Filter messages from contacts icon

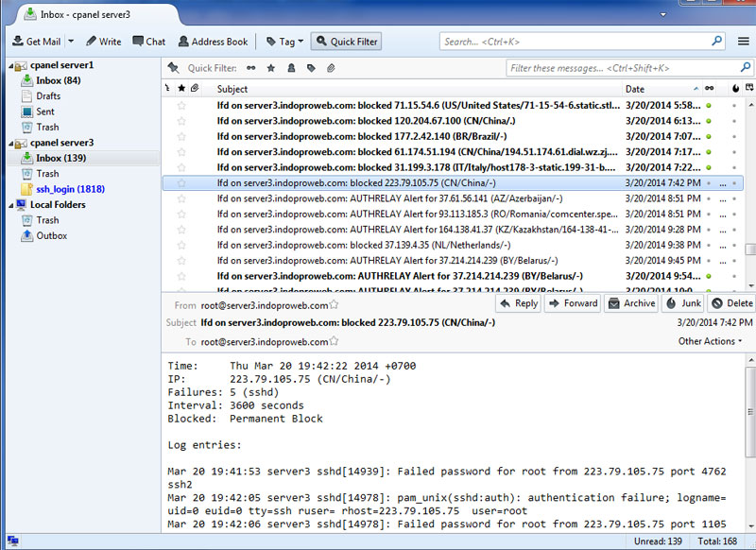[291, 68]
